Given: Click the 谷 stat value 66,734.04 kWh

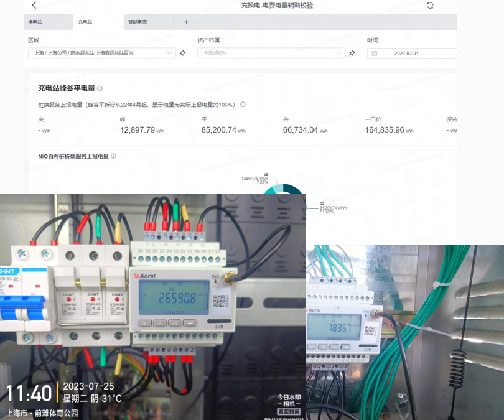Looking at the screenshot, I should pyautogui.click(x=305, y=130).
